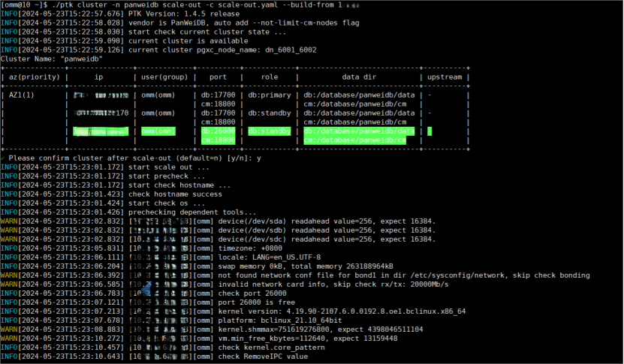Viewport: 624px width, 364px height.
Task: Click the IP address ending in 170
Action: pyautogui.click(x=101, y=113)
